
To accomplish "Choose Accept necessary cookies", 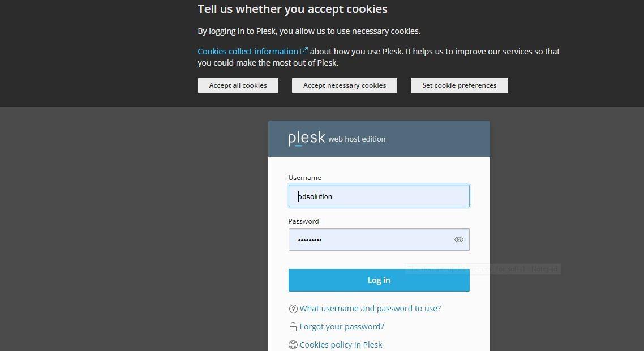I will click(344, 85).
